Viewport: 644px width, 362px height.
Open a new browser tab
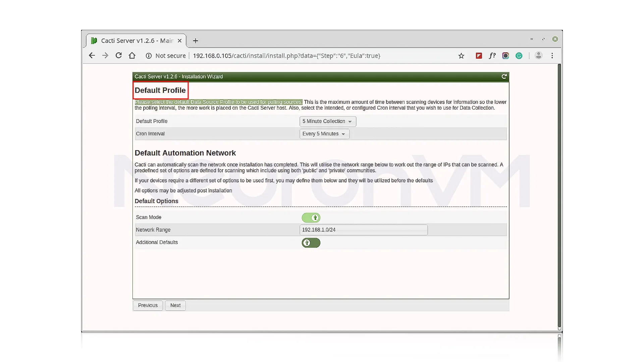pyautogui.click(x=196, y=41)
